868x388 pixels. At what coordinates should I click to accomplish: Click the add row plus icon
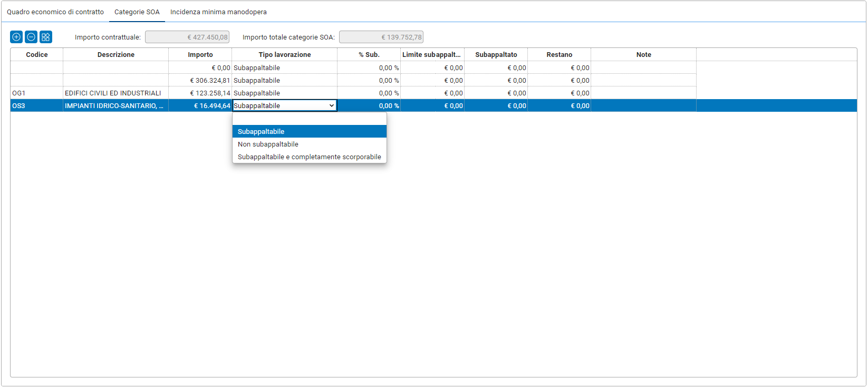tap(16, 37)
